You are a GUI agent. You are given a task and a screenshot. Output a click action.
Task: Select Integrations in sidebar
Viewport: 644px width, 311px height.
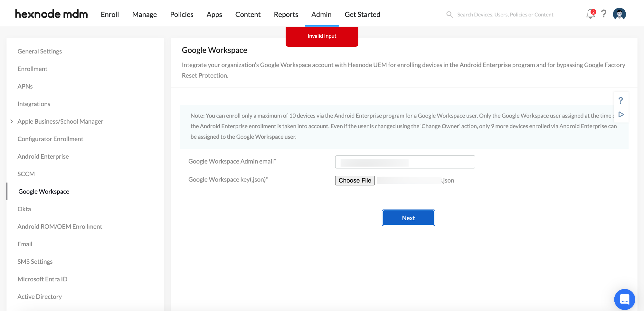tap(34, 104)
